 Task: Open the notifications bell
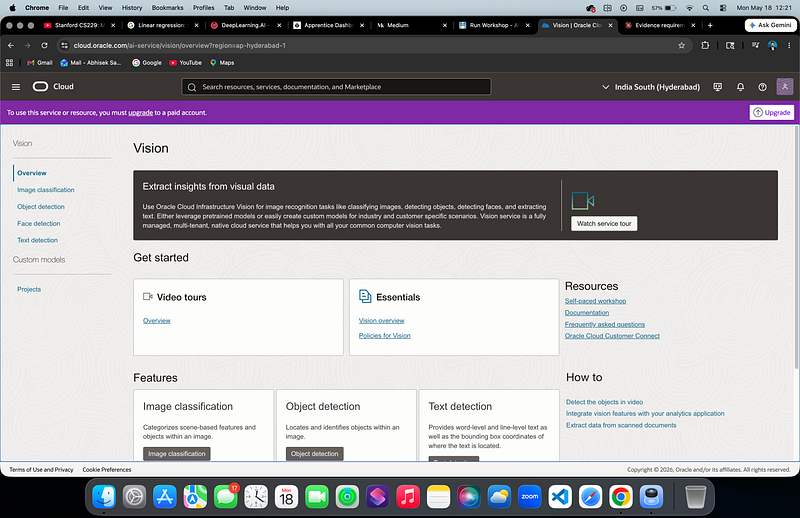coord(740,87)
